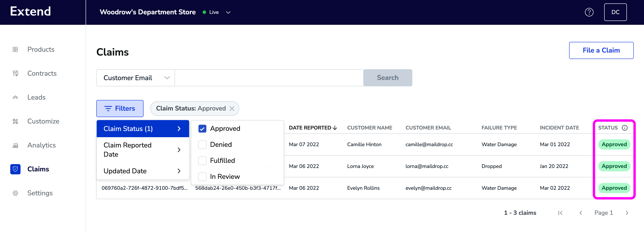Check the In Review status checkbox
644x231 pixels.
[x=202, y=177]
